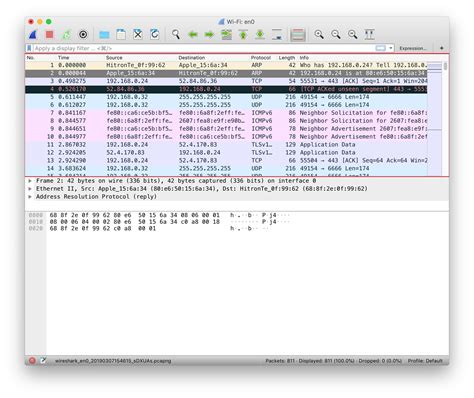Open the Expression... dialog
This screenshot has width=474, height=398.
coord(413,48)
